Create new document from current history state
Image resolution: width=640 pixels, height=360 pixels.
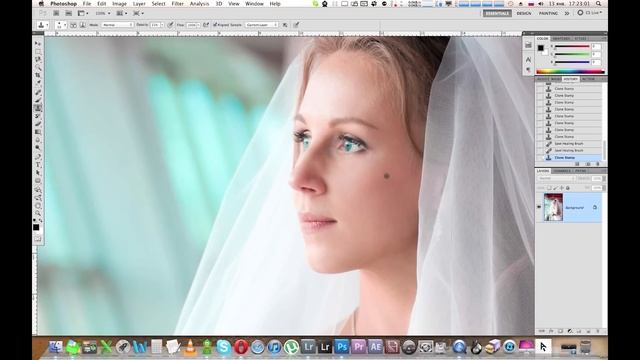point(577,164)
